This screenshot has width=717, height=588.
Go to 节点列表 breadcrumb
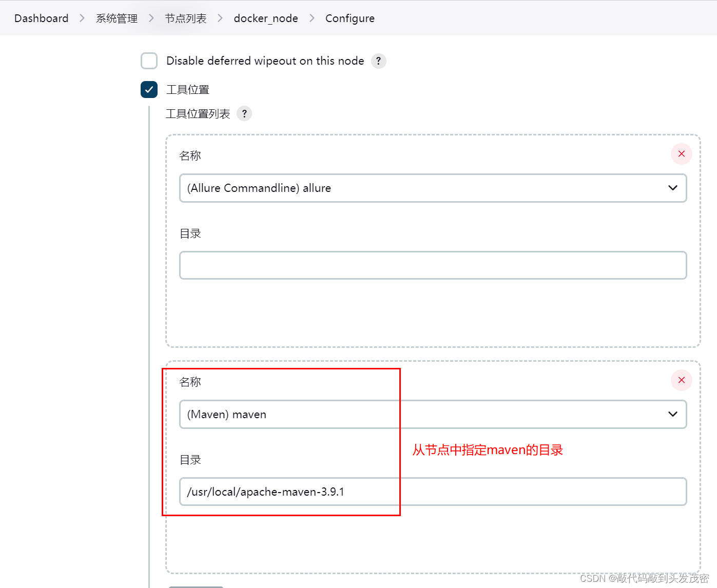186,18
